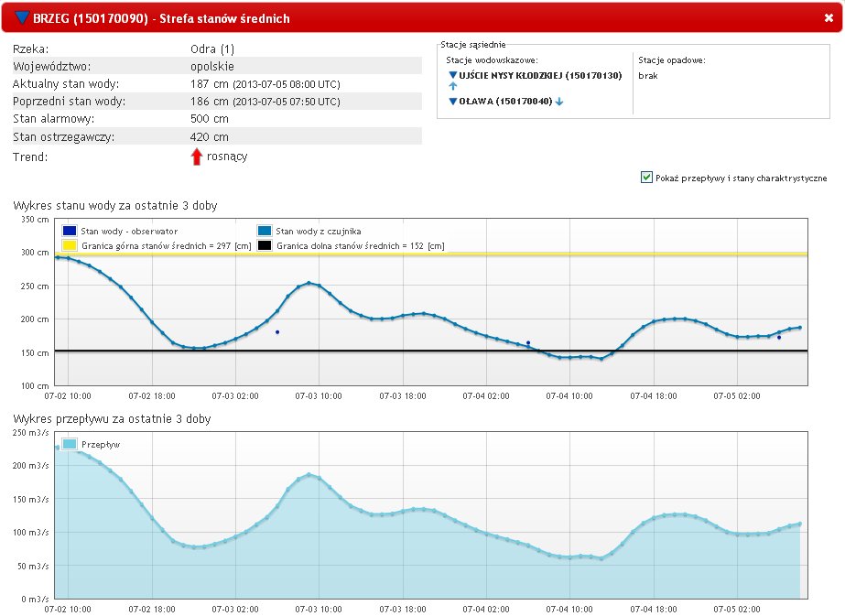The width and height of the screenshot is (845, 616).
Task: Open UJŚCIE NYSY KŁODZKIEJ (150170130) station link
Action: coord(540,75)
